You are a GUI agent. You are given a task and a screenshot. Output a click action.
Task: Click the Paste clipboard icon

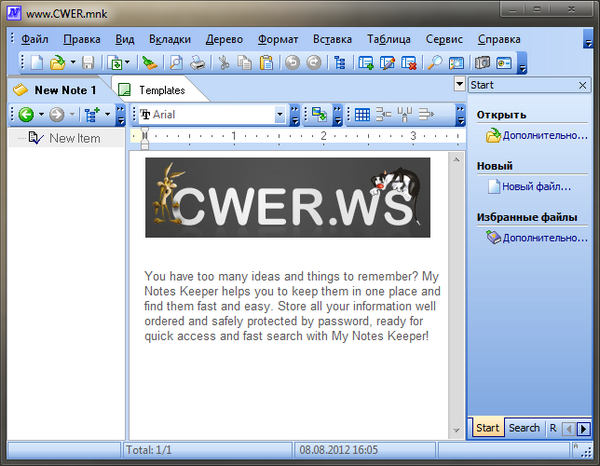266,64
